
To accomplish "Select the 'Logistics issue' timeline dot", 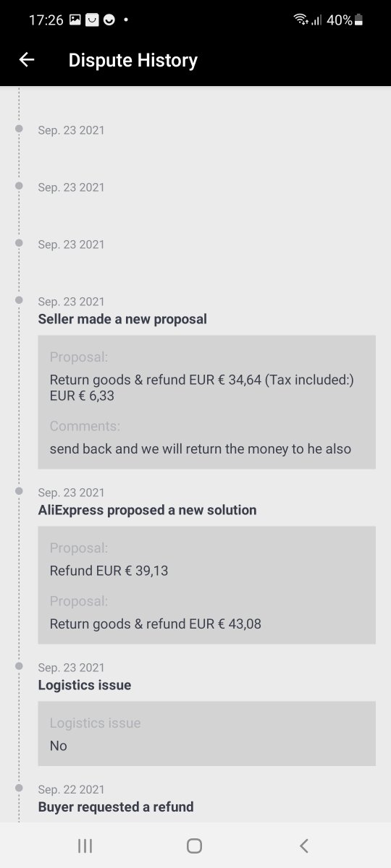I will click(19, 666).
